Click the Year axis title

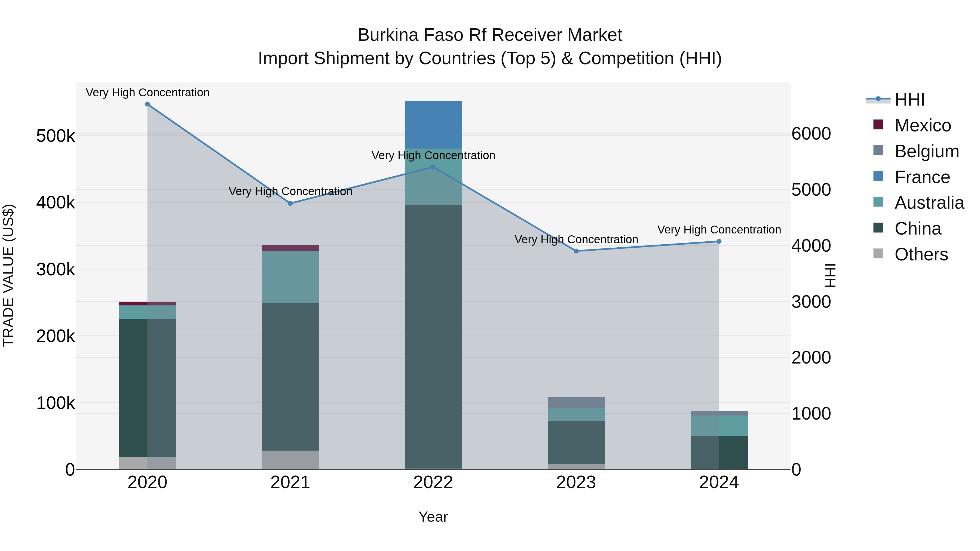[433, 517]
